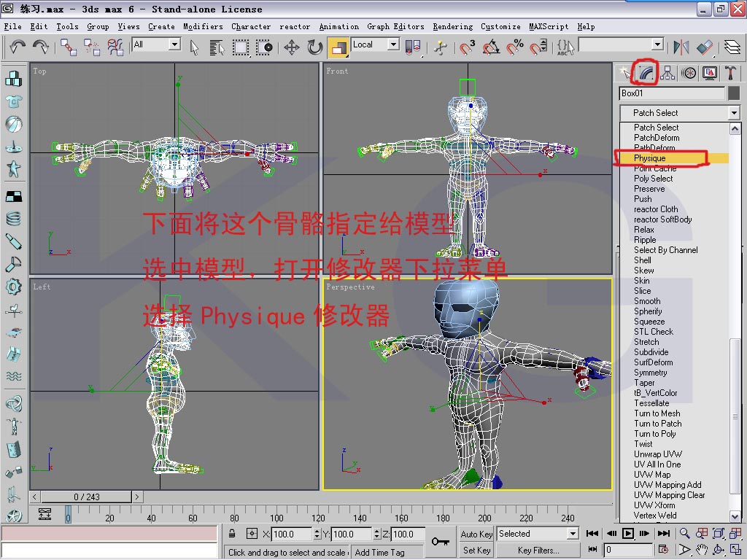Click the Box01 object color swatch
The width and height of the screenshot is (747, 560).
734,93
